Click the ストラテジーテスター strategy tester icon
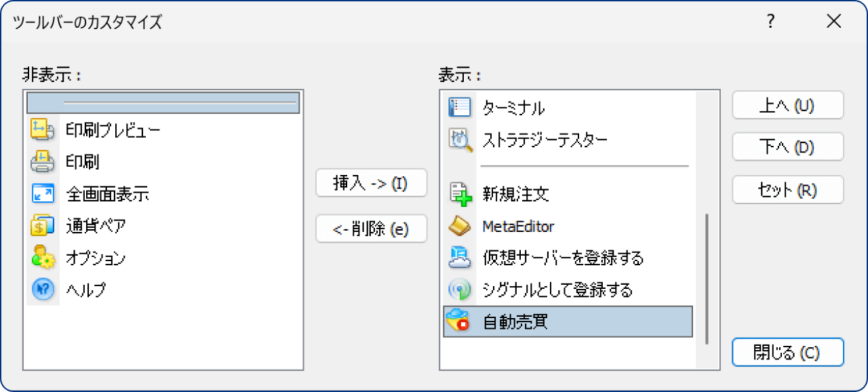The height and width of the screenshot is (392, 868). (x=458, y=138)
